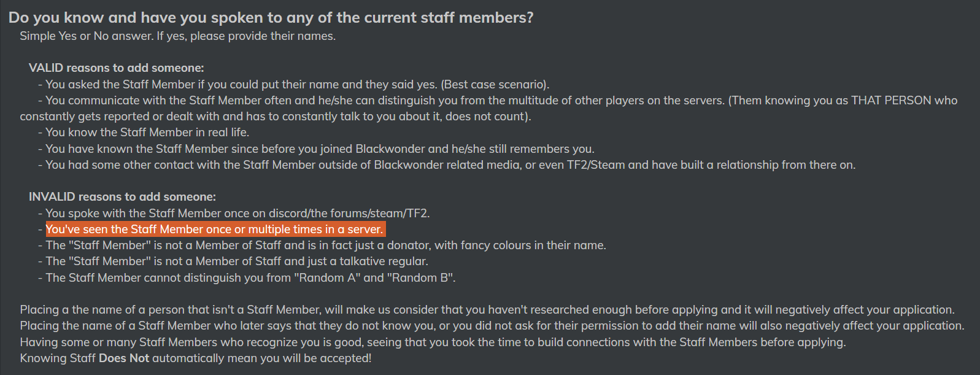Click the line mentioning TF2/Steam relationship
Screen dimensions: 980x375
pos(446,165)
